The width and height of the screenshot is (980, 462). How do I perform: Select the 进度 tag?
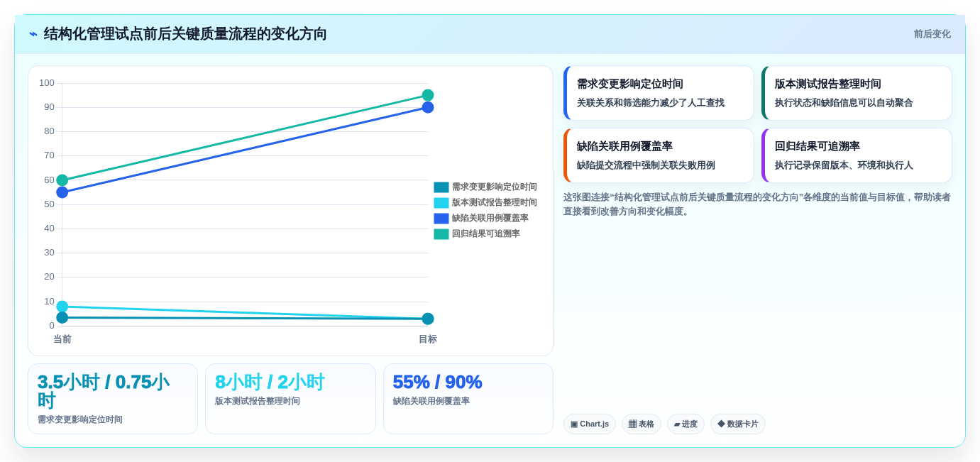[x=686, y=424]
